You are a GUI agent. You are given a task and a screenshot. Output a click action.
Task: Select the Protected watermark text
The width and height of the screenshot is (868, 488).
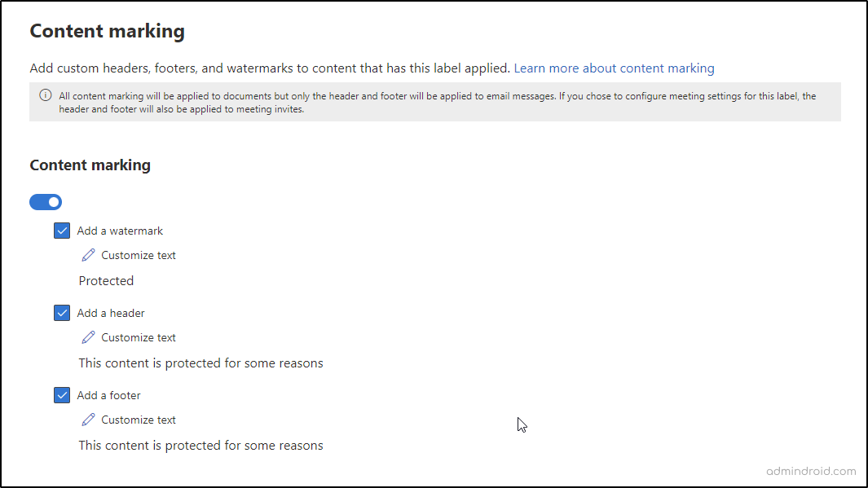click(106, 280)
